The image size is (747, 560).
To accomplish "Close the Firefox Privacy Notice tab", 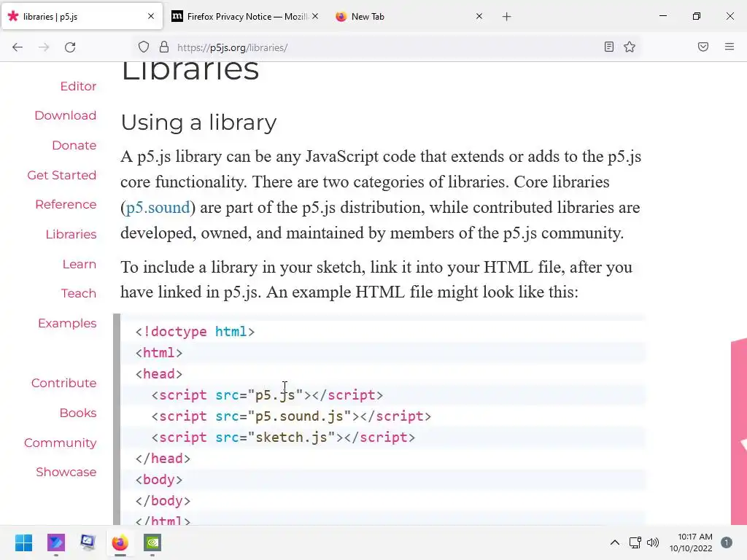I will click(315, 16).
